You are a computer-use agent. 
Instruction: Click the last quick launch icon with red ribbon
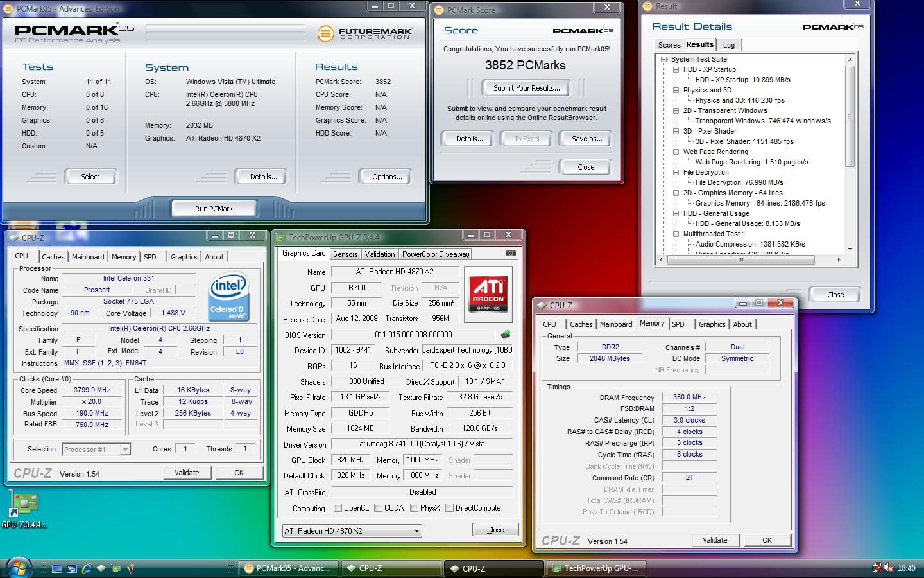click(131, 568)
